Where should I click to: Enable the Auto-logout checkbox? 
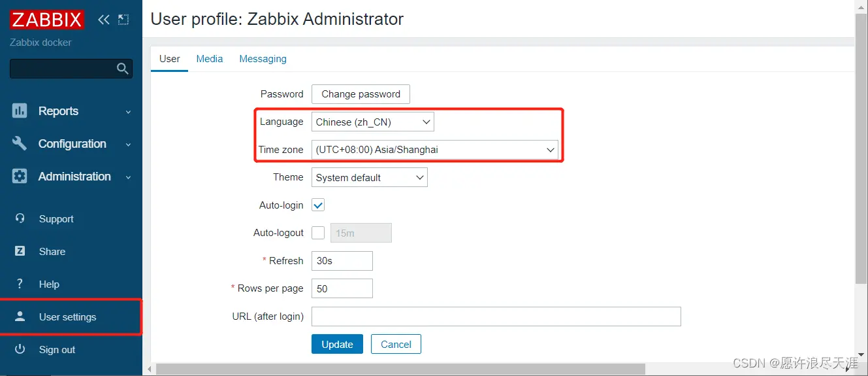[318, 233]
